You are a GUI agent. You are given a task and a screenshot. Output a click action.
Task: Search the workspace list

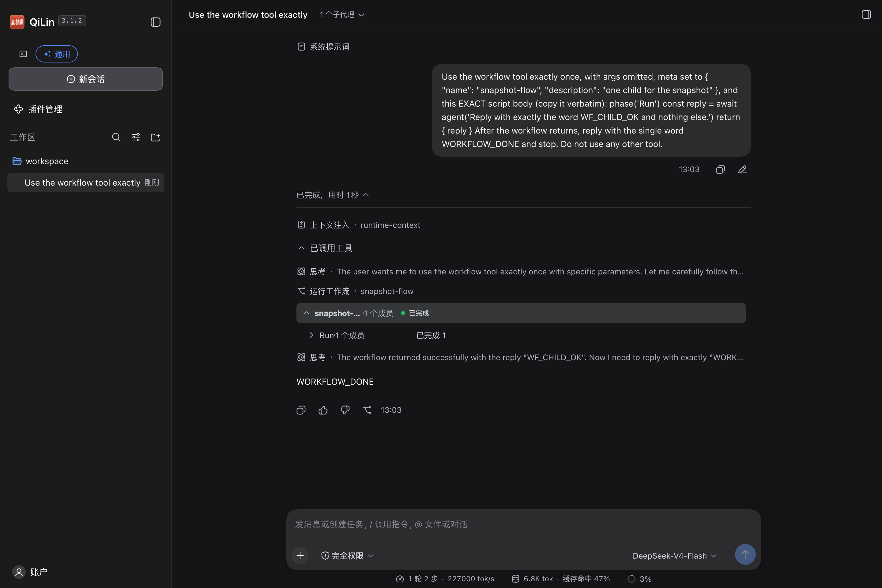[x=116, y=137]
